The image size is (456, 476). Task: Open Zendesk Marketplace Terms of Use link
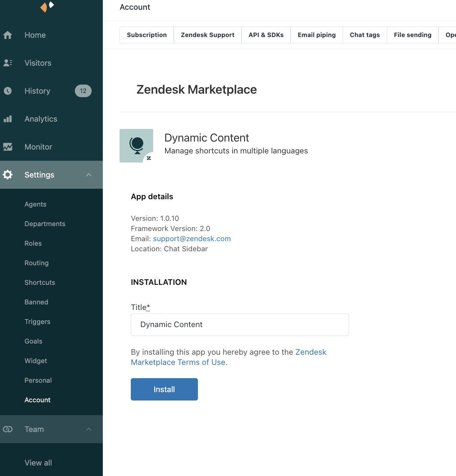pyautogui.click(x=178, y=362)
